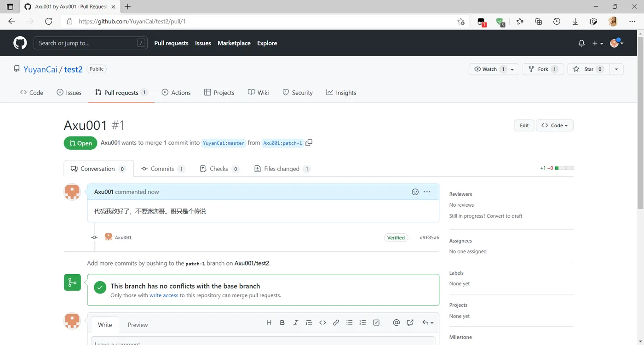Insert heading in comment editor
The width and height of the screenshot is (644, 345).
(x=269, y=323)
